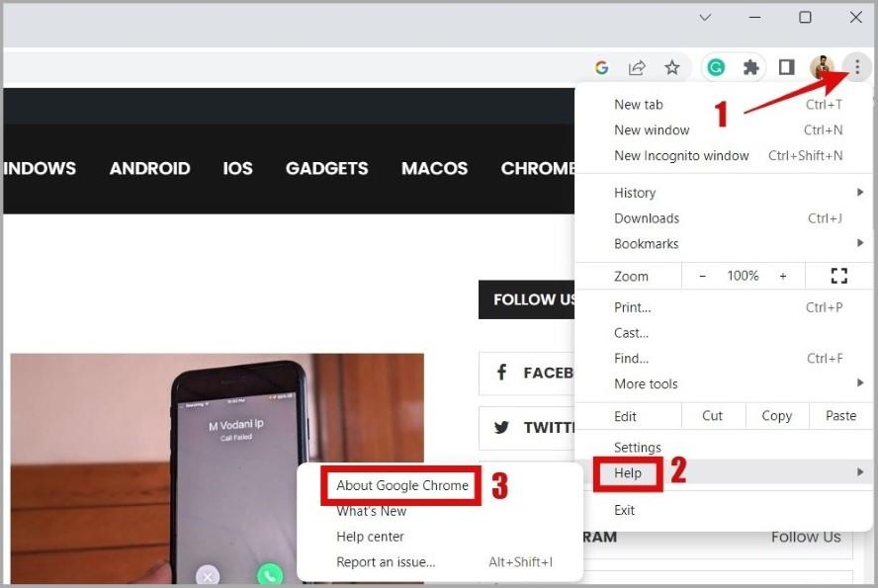The height and width of the screenshot is (588, 878).
Task: Open the Grammarly extension icon
Action: [716, 68]
